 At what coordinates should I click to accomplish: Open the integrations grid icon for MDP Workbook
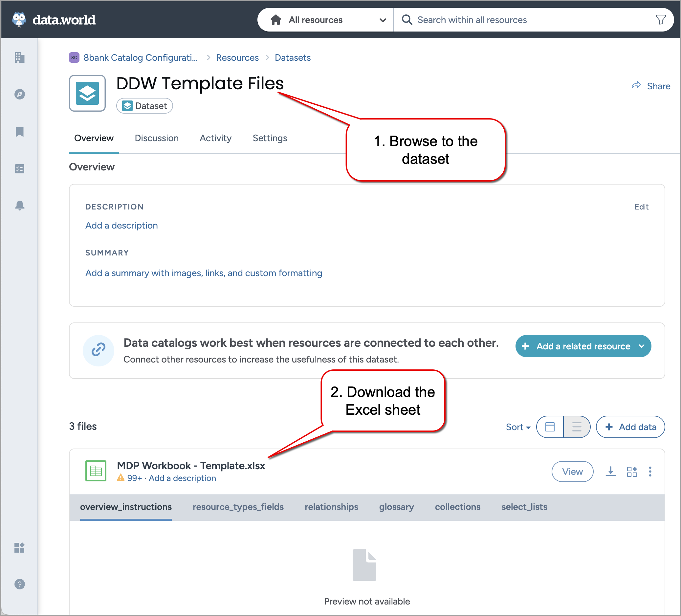point(632,472)
